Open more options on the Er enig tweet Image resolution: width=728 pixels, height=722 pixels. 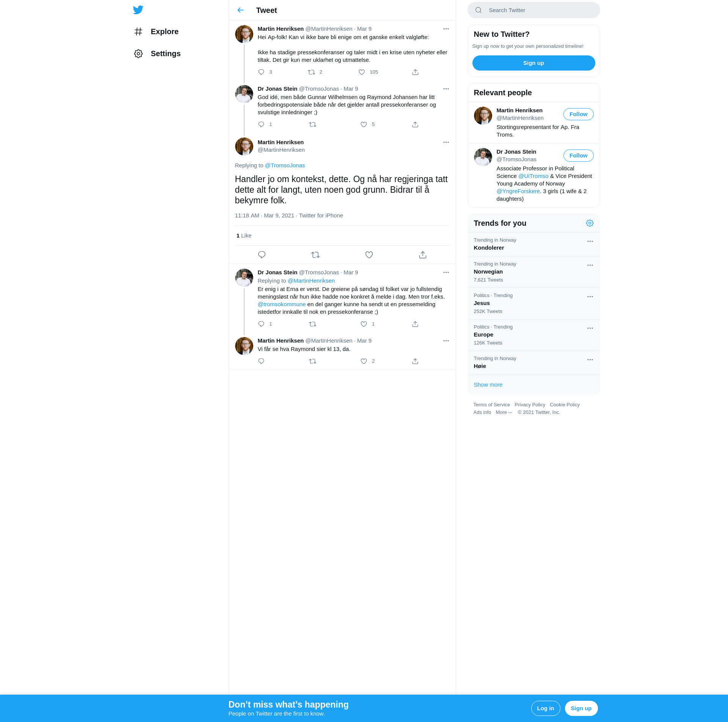(x=446, y=272)
